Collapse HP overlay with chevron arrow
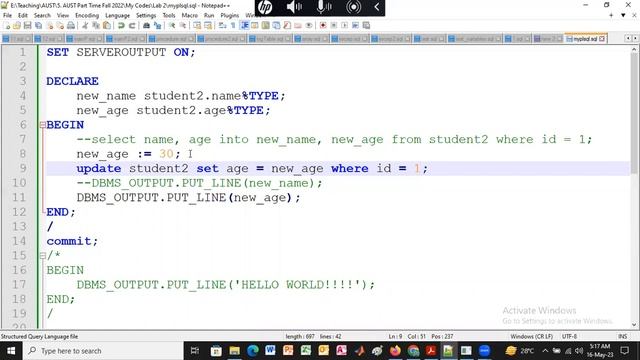Image resolution: width=640 pixels, height=360 pixels. [x=377, y=7]
